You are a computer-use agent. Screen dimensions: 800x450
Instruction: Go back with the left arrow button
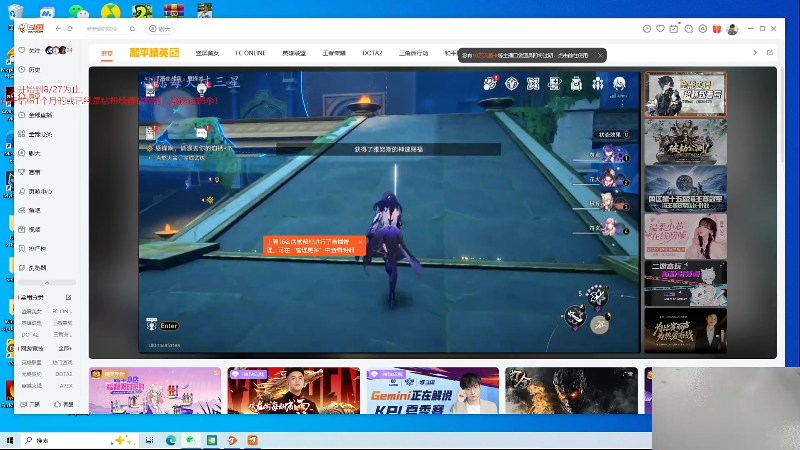[x=58, y=29]
